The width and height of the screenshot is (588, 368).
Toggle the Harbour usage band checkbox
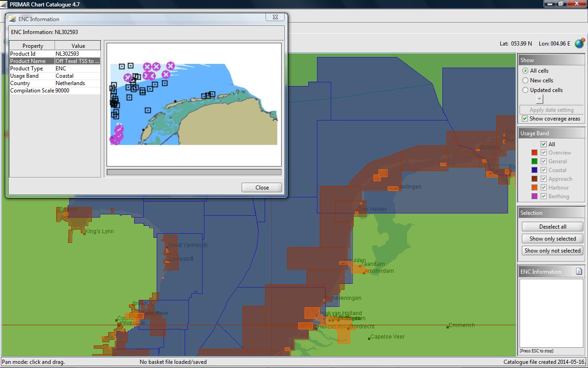click(x=544, y=188)
